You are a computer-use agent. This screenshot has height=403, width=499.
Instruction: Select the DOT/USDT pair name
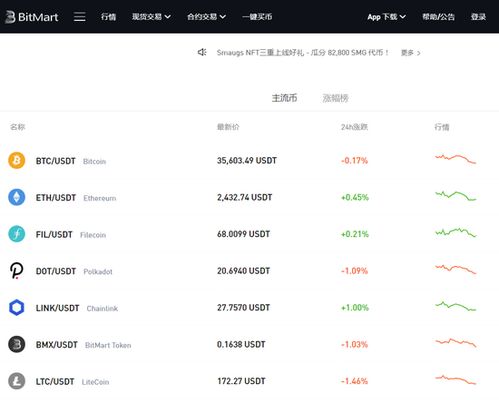(56, 271)
